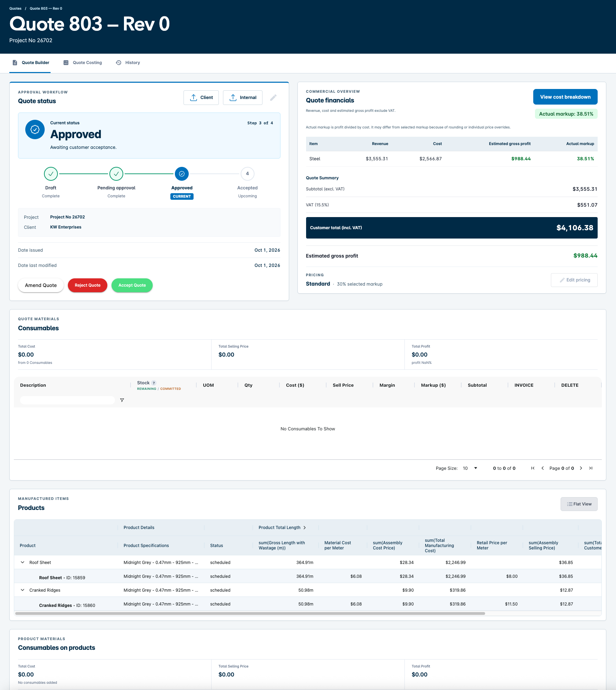The height and width of the screenshot is (690, 616).
Task: Click the large Approved status badge icon
Action: tap(35, 129)
